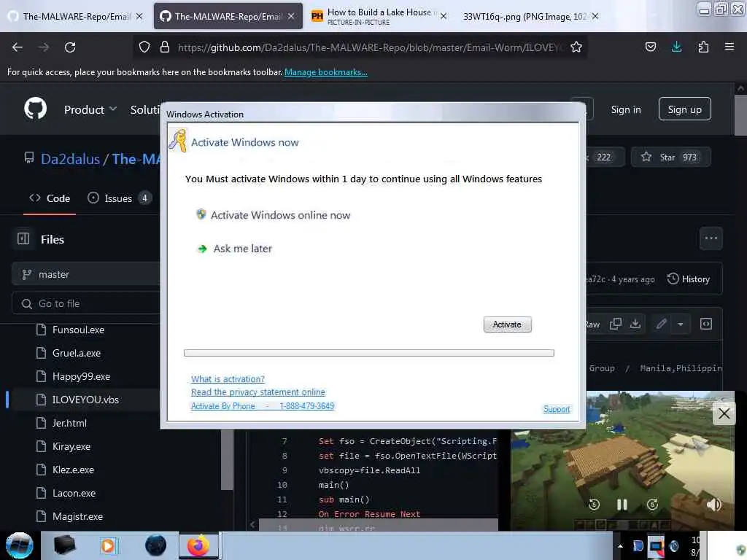Star the repository
Image resolution: width=747 pixels, height=560 pixels.
pos(671,157)
